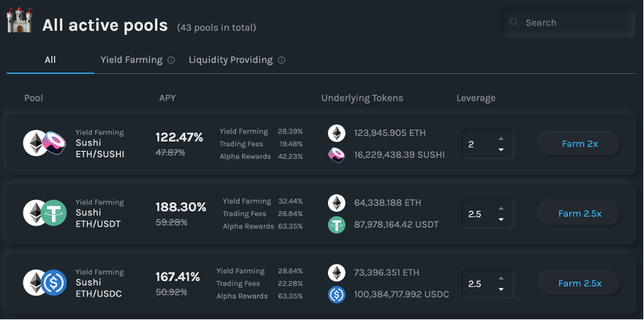Click the Underlying Tokens column header
This screenshot has height=320, width=644.
(362, 98)
